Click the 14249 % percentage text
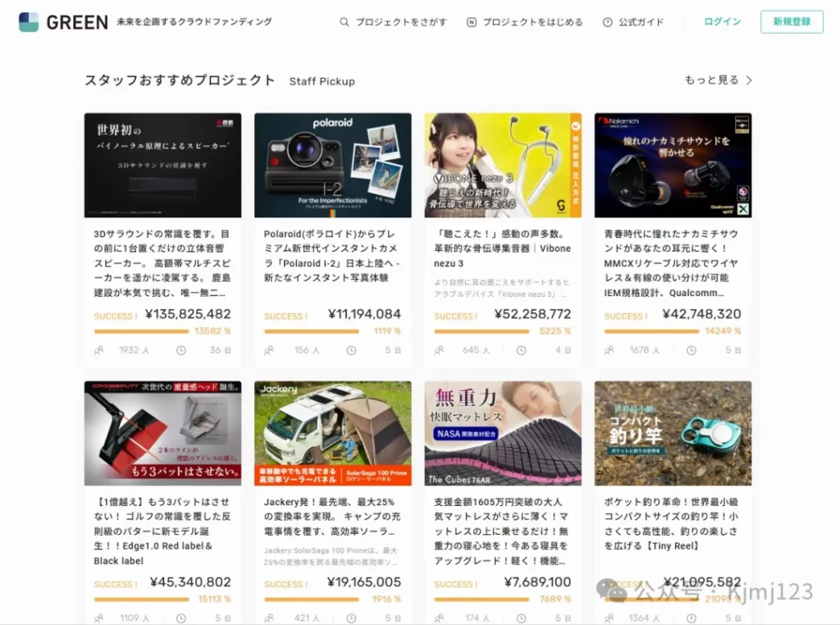Image resolution: width=840 pixels, height=625 pixels. coord(723,331)
